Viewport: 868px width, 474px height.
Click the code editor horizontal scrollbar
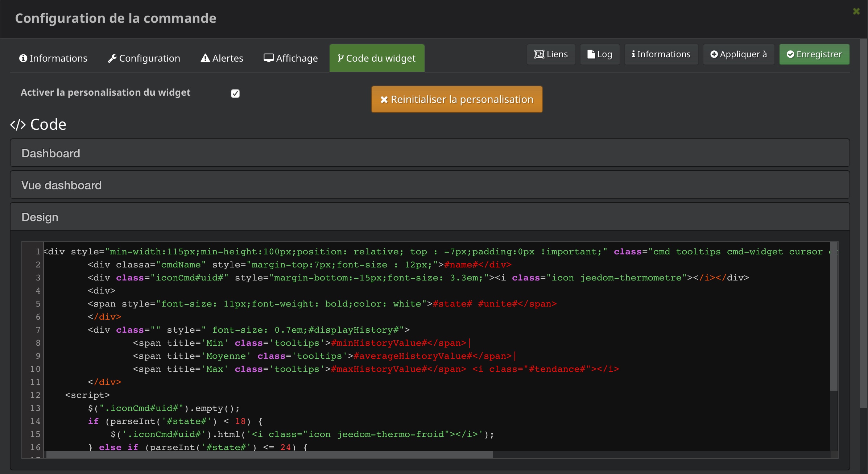270,454
